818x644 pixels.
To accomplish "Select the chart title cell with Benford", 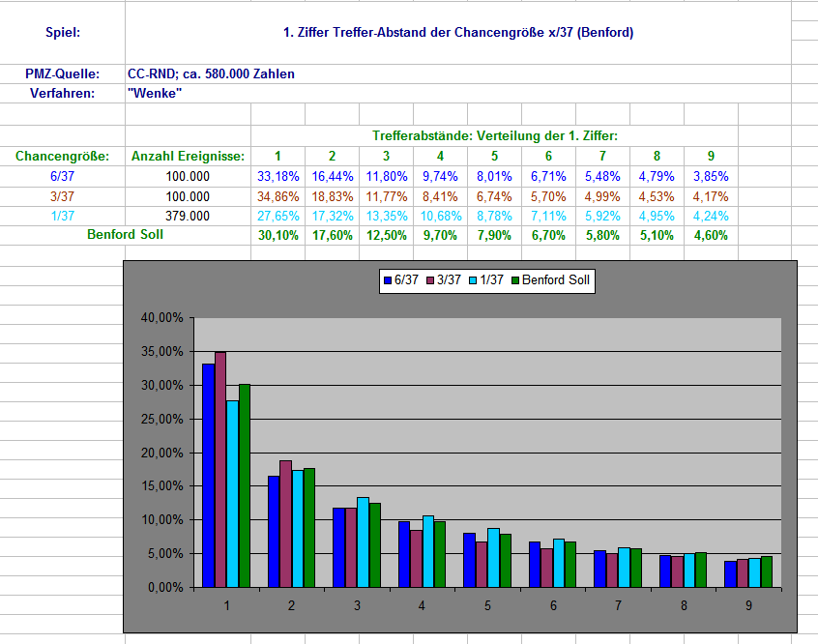I will [x=458, y=32].
